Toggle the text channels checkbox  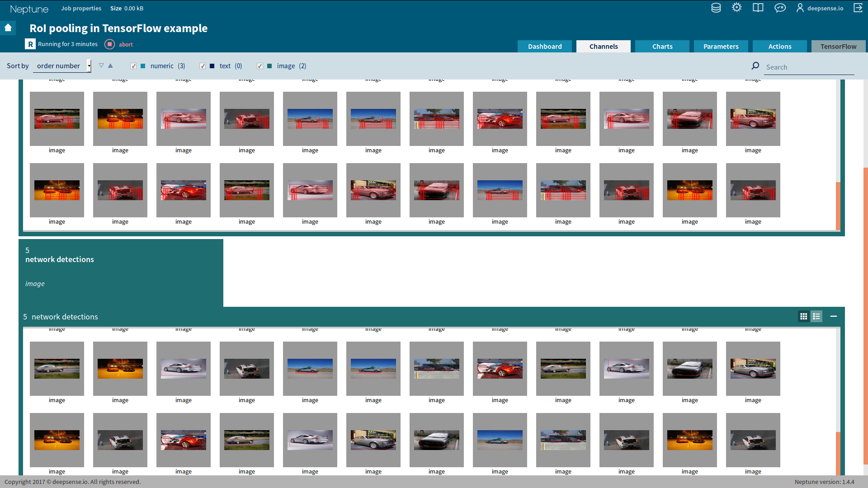point(203,66)
